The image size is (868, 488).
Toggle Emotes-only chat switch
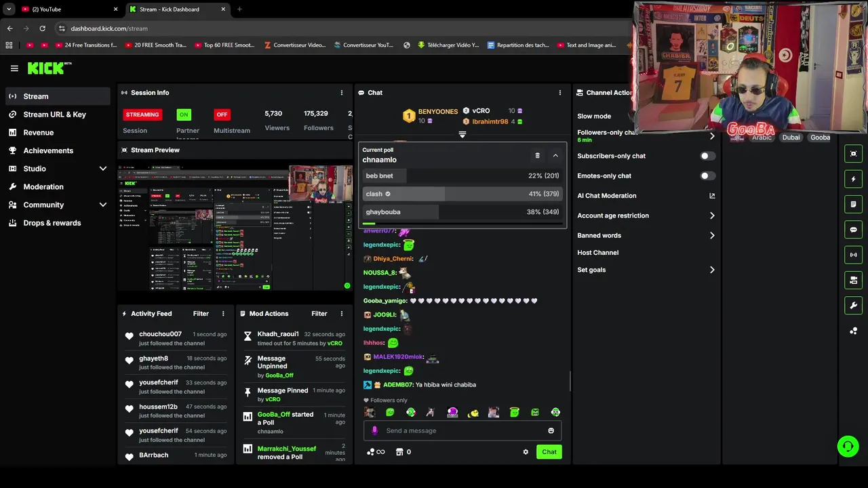707,176
